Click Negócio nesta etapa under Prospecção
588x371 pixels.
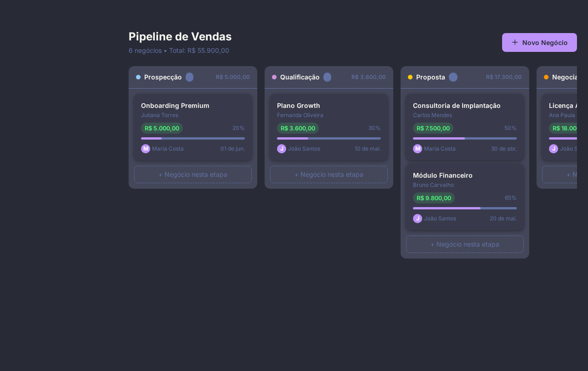point(193,174)
